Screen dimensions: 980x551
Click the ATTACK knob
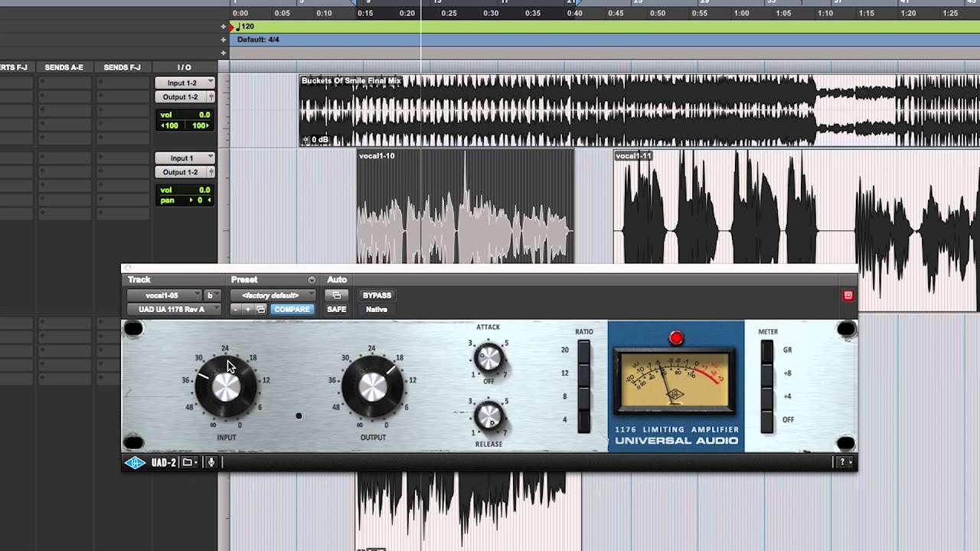coord(488,357)
